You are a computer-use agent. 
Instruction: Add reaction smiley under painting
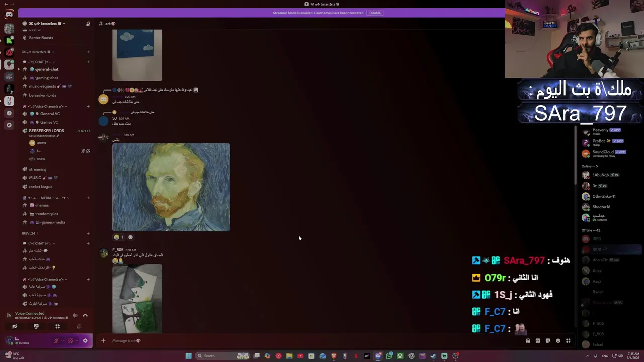pos(130,237)
